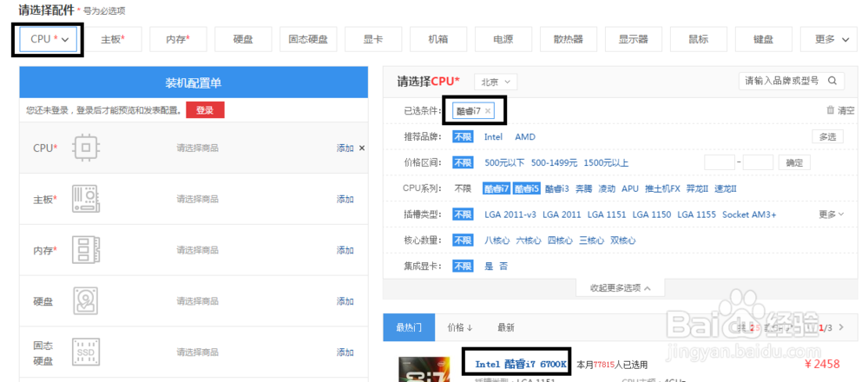
Task: Add 内存 via its 添加 link
Action: tap(345, 250)
